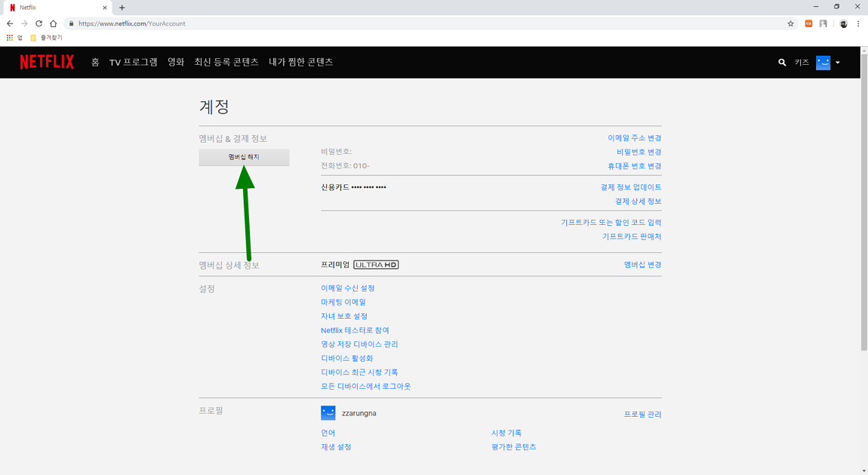Click browser forward arrow
868x475 pixels.
[x=24, y=23]
